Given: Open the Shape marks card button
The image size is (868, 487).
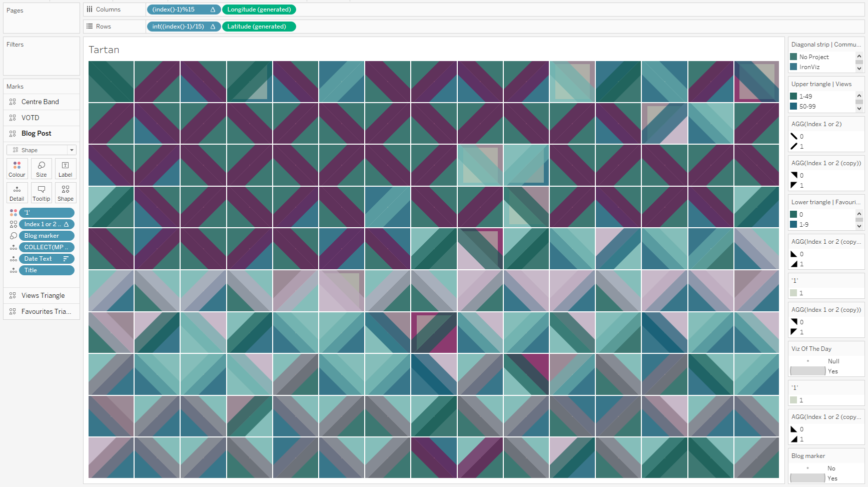Looking at the screenshot, I should click(x=66, y=193).
